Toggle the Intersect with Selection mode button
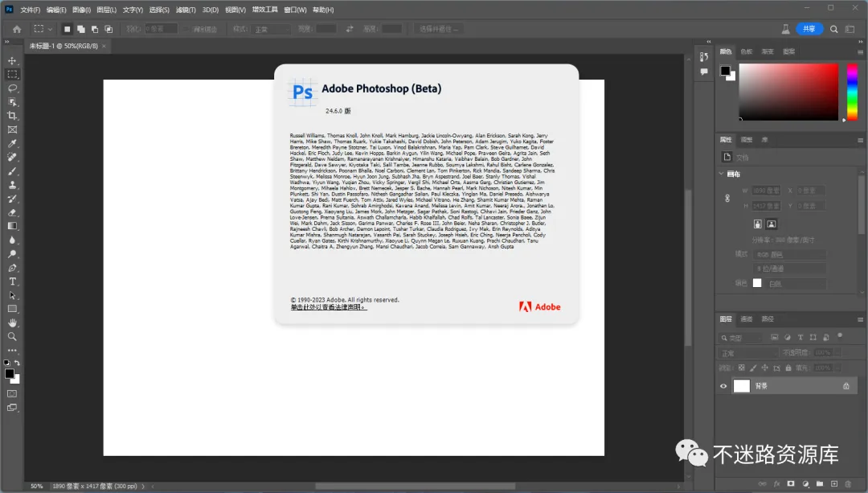Image resolution: width=868 pixels, height=493 pixels. coord(108,29)
